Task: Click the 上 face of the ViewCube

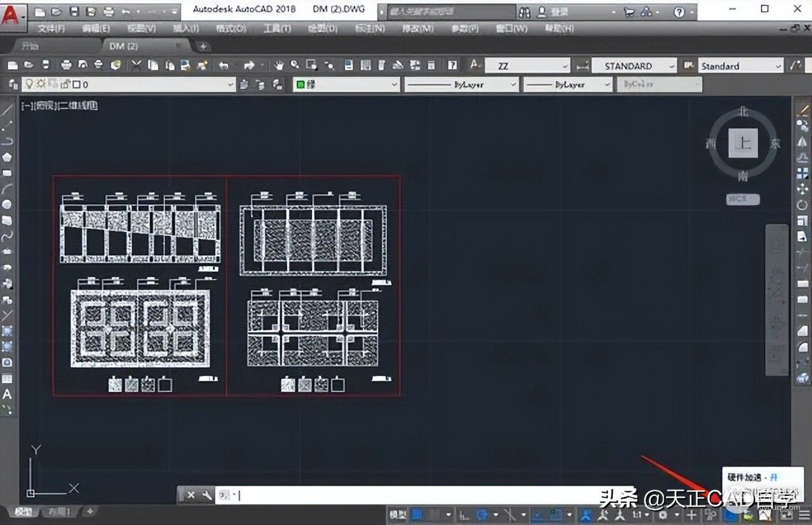Action: tap(742, 143)
